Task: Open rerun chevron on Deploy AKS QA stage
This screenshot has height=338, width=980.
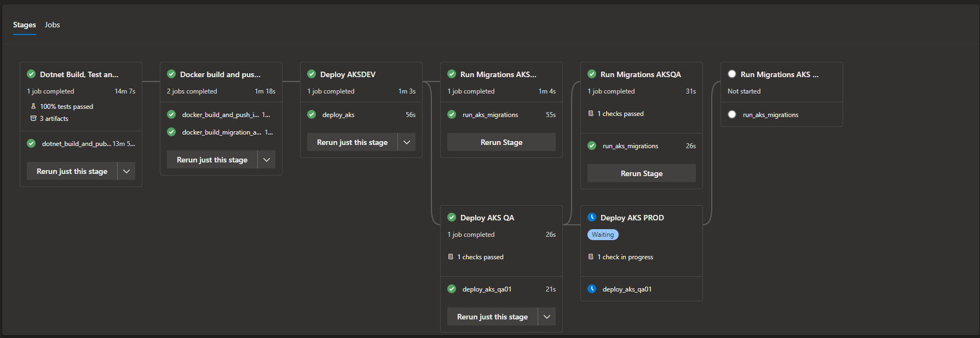Action: click(x=547, y=317)
